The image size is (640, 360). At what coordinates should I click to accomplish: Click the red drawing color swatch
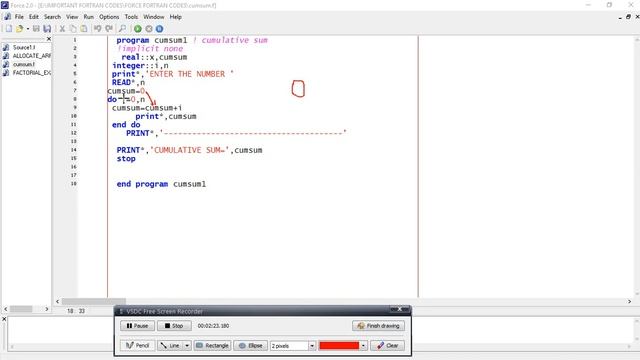339,345
